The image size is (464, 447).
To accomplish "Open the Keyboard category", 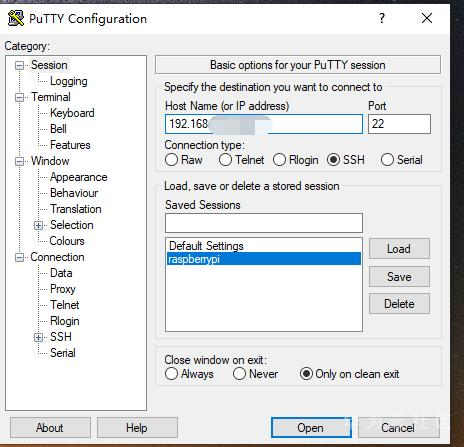I will point(72,113).
